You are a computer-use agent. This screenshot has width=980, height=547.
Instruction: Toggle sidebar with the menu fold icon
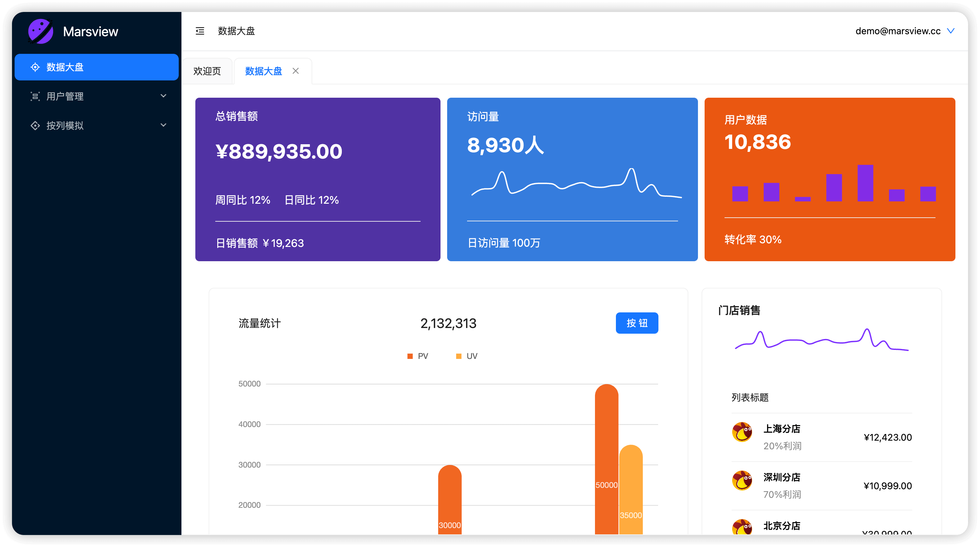[x=200, y=31]
